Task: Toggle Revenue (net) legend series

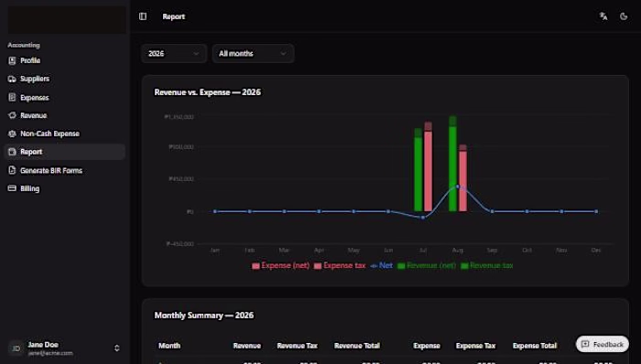Action: tap(427, 265)
